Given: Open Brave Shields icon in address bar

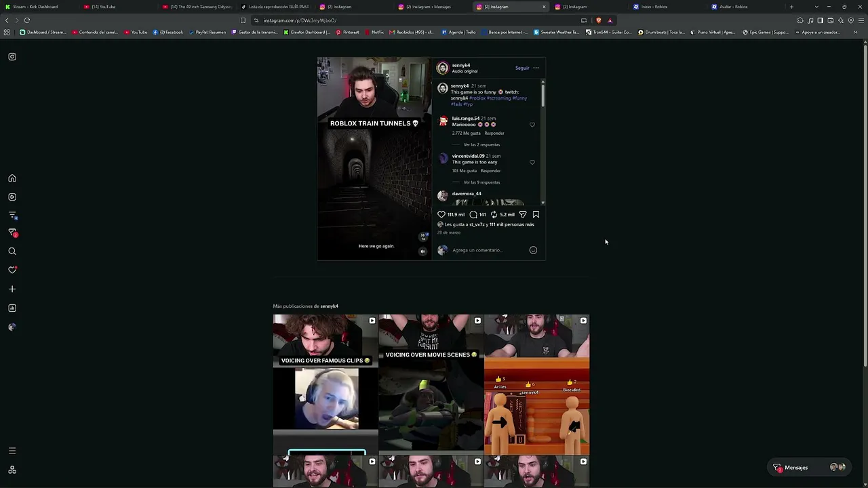Looking at the screenshot, I should (598, 20).
